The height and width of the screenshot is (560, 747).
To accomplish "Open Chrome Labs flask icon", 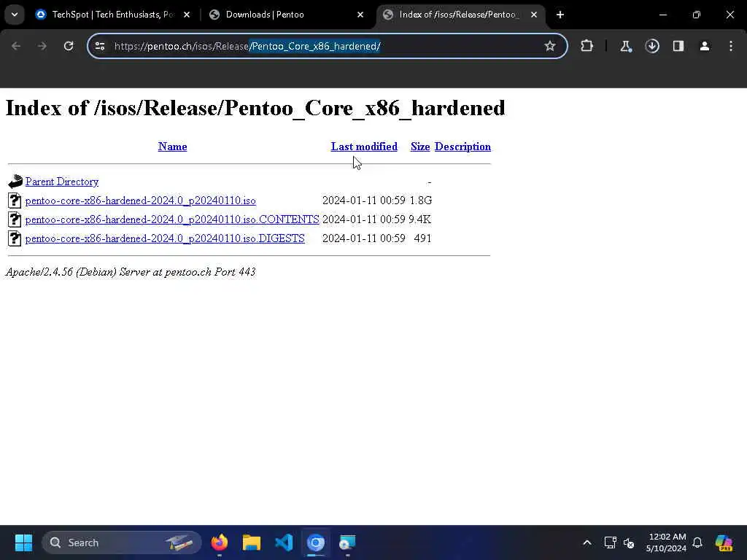I will point(625,46).
